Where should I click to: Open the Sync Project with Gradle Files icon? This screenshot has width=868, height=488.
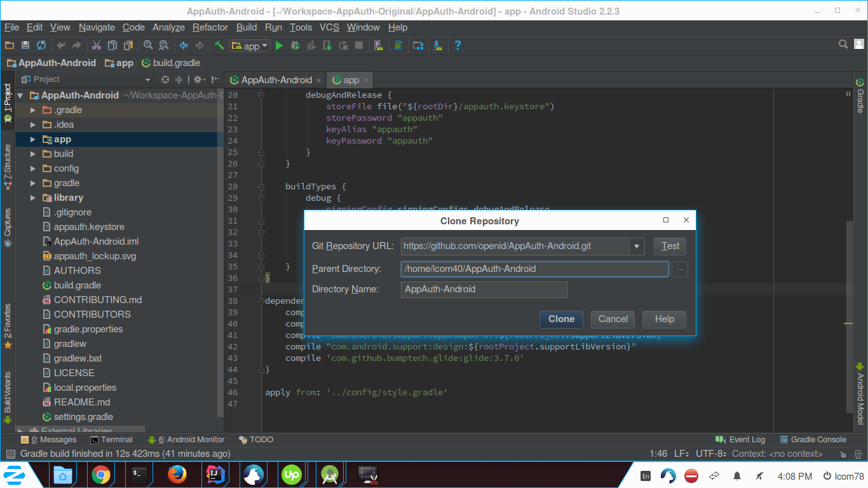pos(397,45)
